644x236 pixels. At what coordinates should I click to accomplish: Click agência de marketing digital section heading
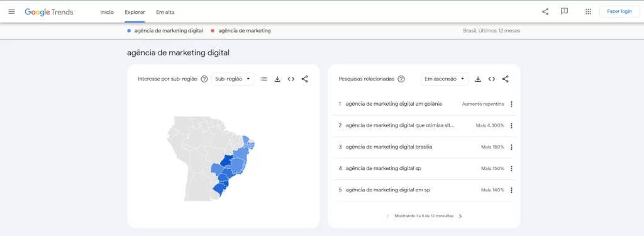(x=178, y=53)
